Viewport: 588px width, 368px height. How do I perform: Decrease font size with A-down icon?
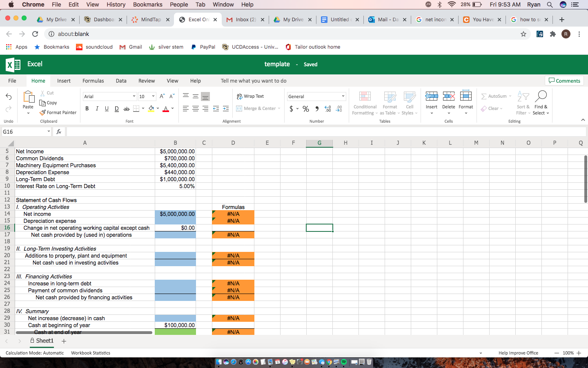point(172,96)
